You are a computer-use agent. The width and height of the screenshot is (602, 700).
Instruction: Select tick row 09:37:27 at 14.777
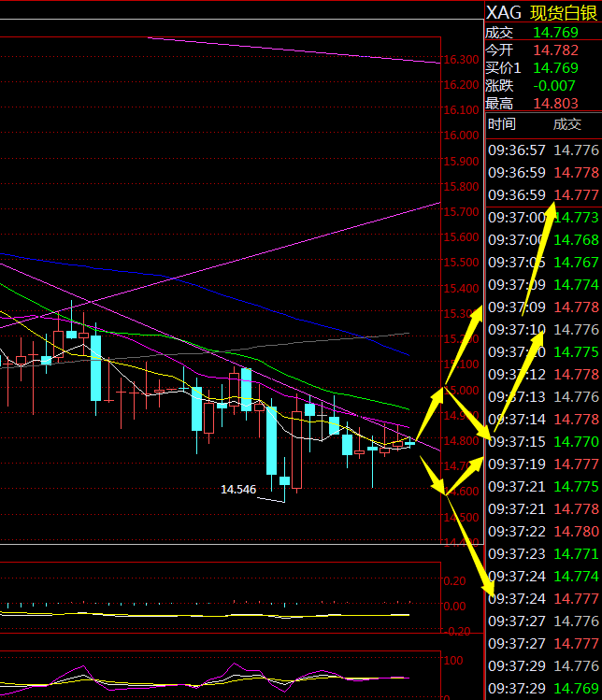click(x=543, y=643)
